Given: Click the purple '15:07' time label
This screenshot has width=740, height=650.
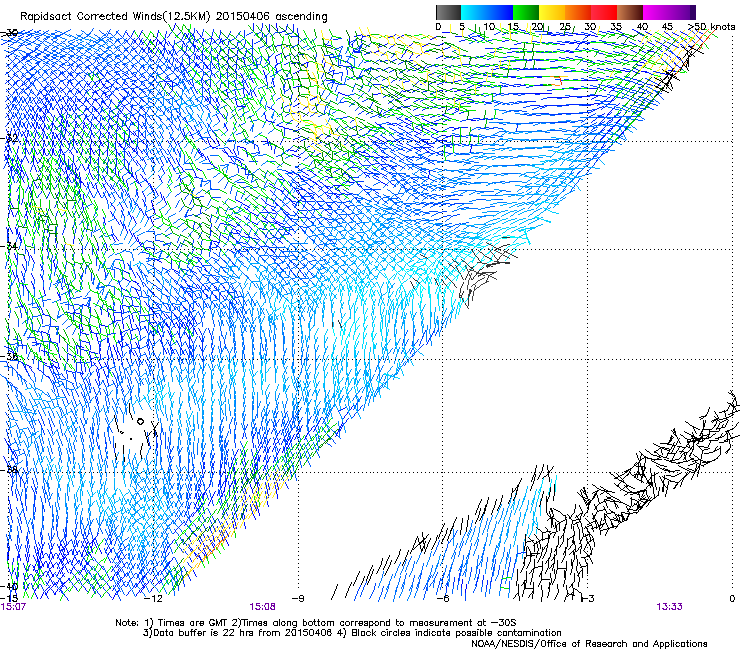Looking at the screenshot, I should 13,607.
